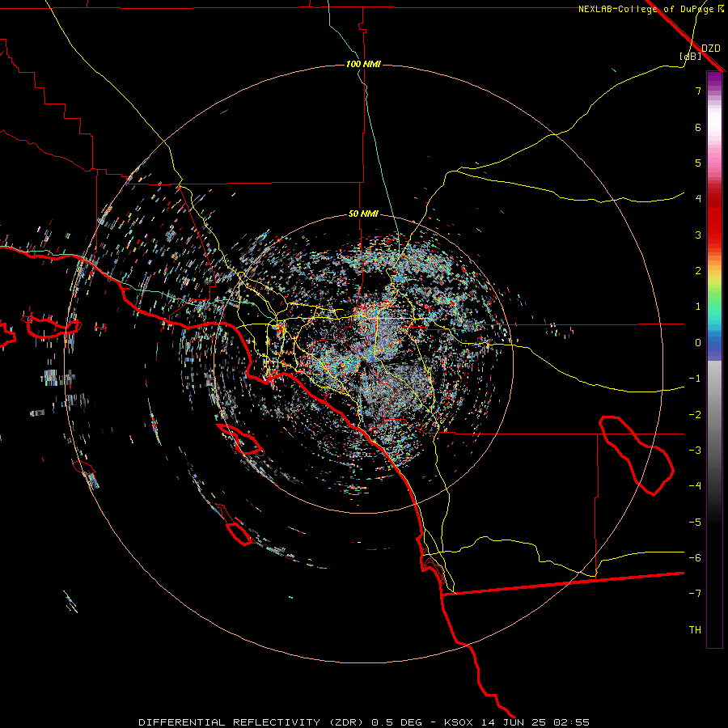Click the 2 tick on the color scale
Viewport: 728px width, 728px height.
click(x=698, y=271)
